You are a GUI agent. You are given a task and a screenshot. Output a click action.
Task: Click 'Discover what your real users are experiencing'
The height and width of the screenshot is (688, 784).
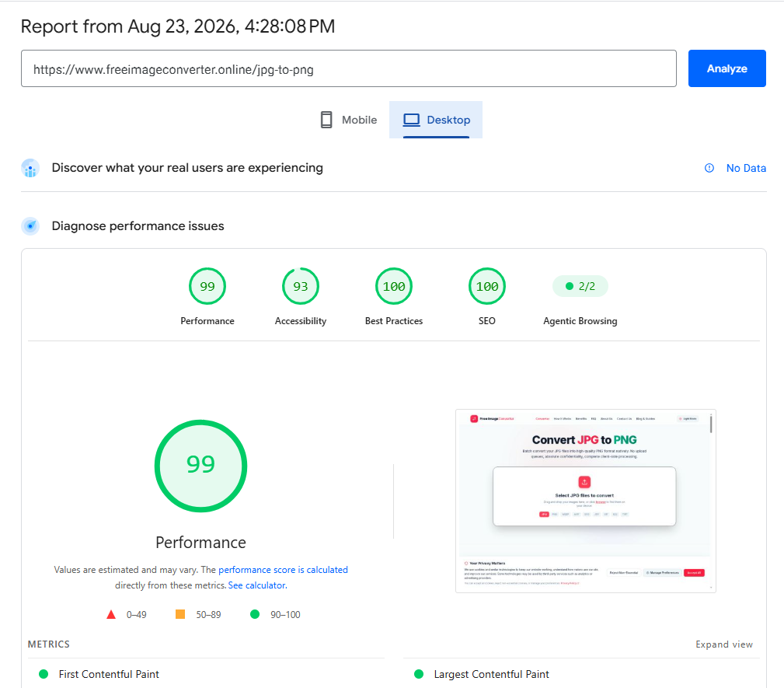[187, 168]
